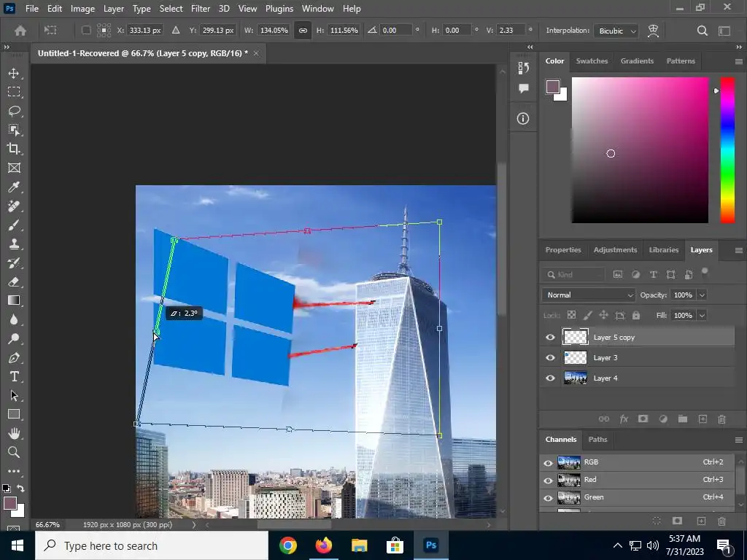Open the Interpolation Bicubic dropdown

tap(617, 31)
